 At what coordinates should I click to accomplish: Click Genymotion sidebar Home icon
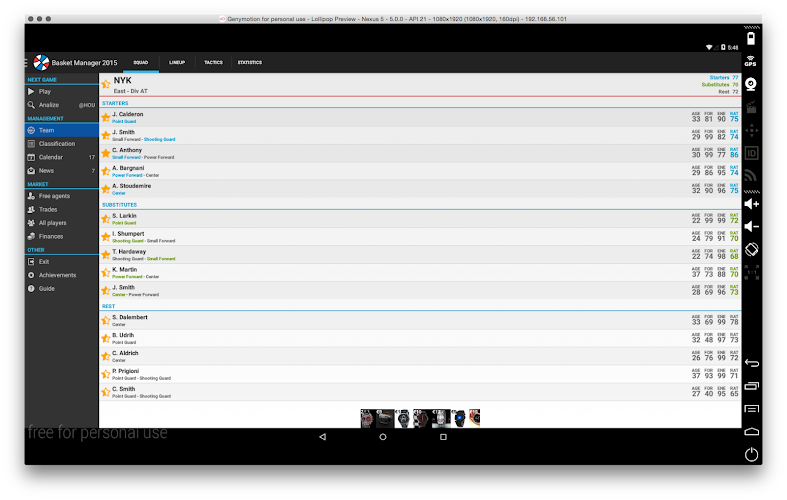point(751,432)
